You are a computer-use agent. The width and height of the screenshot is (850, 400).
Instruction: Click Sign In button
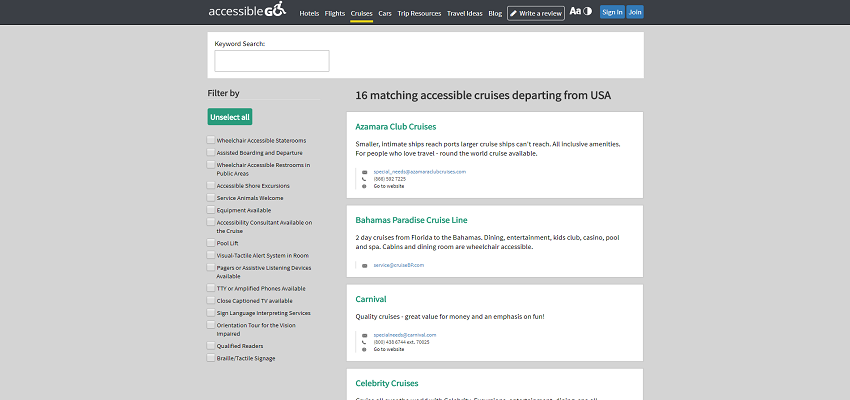click(x=613, y=12)
